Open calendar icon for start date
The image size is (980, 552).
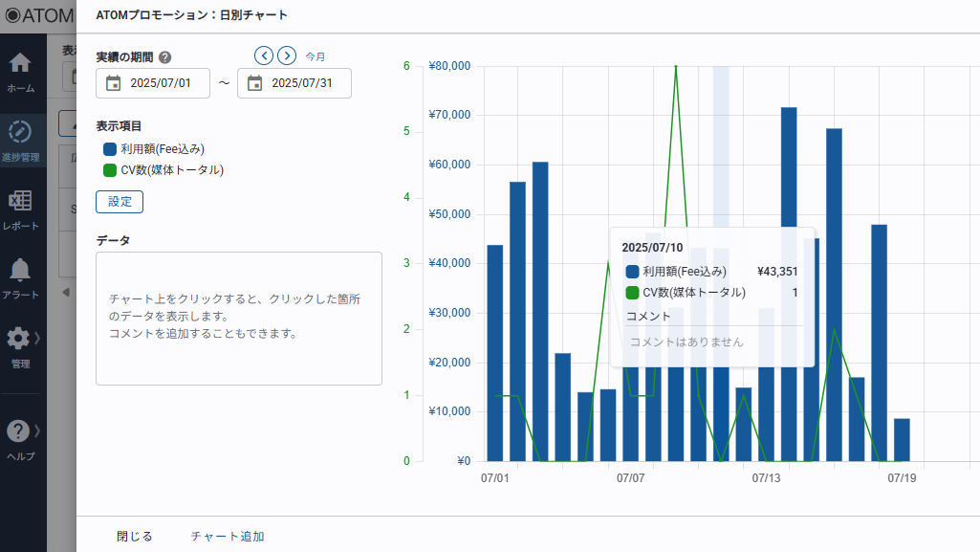pos(113,83)
